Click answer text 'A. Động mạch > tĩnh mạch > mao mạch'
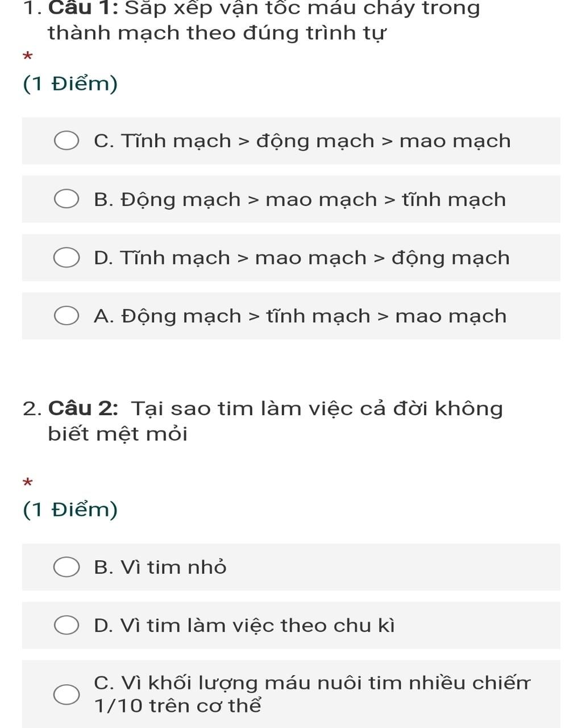The height and width of the screenshot is (728, 582). 300,316
